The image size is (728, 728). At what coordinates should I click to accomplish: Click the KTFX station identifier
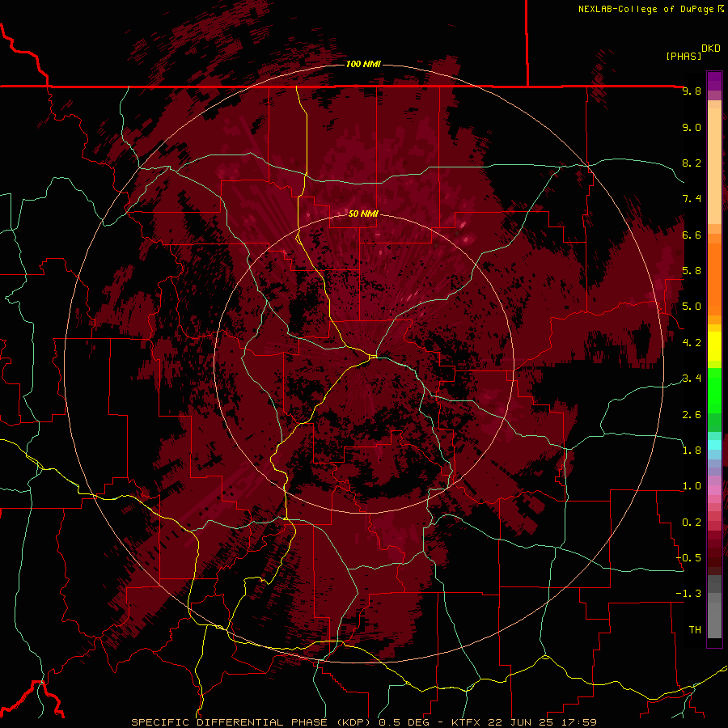467,722
